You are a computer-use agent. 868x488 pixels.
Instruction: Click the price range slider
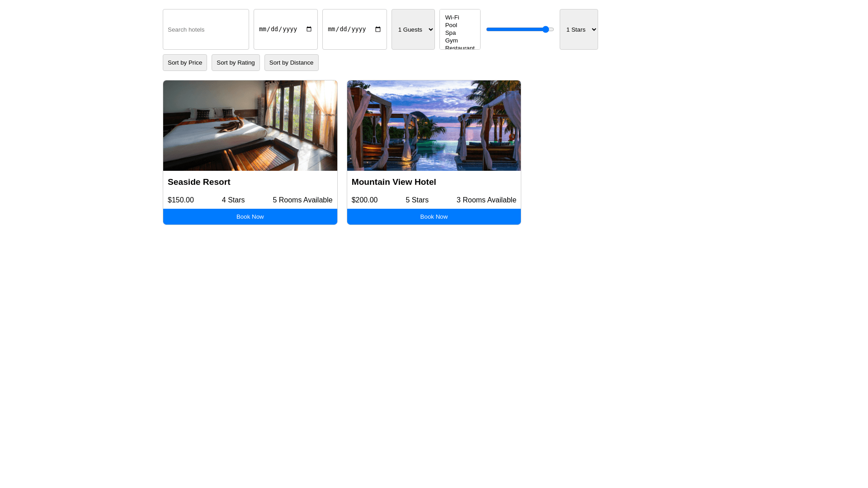point(520,29)
